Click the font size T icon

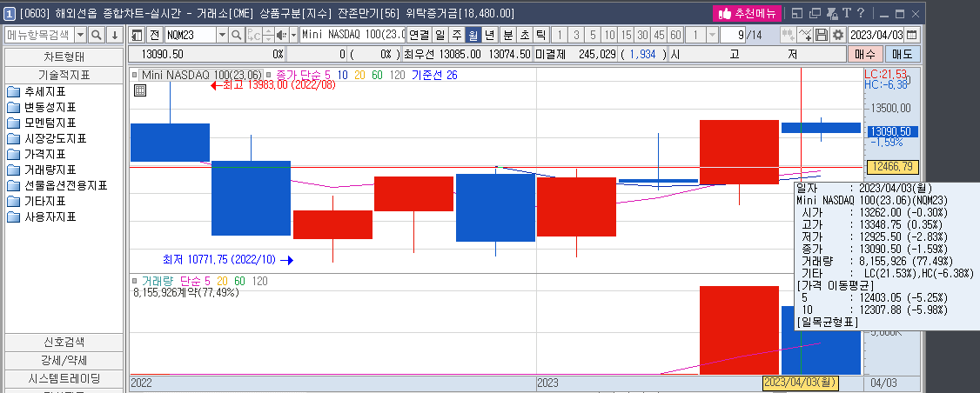[x=846, y=13]
